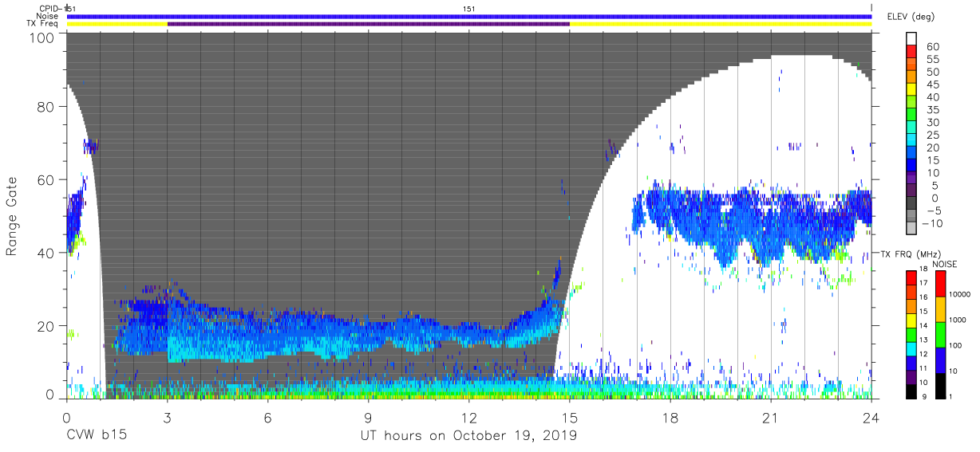
Task: Click the yellow swatch in ELEV colorbar
Action: (913, 88)
